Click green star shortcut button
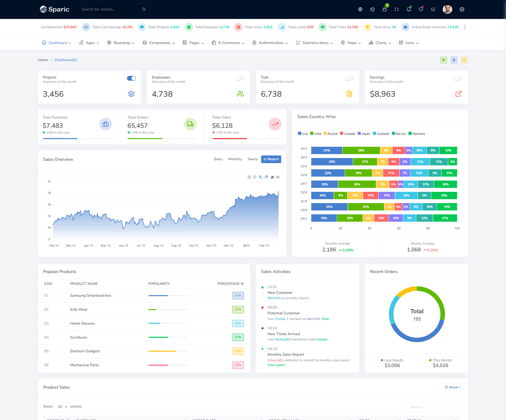Image resolution: width=506 pixels, height=420 pixels. coord(444,60)
